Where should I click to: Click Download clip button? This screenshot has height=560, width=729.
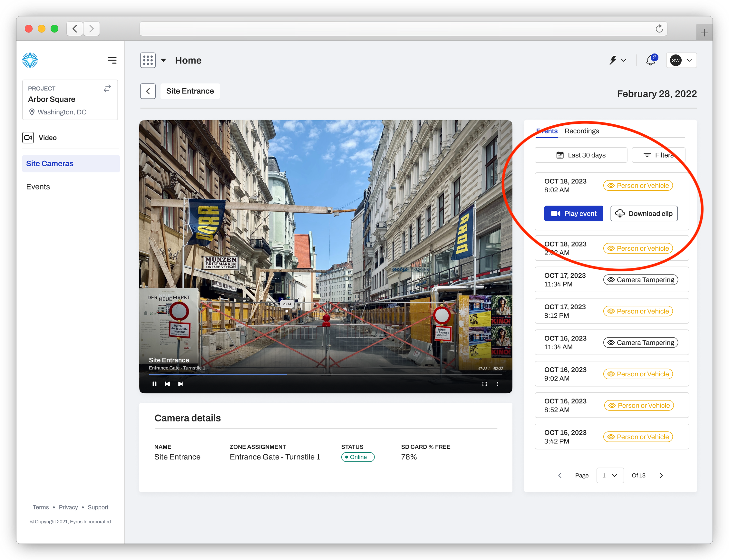[x=644, y=213]
